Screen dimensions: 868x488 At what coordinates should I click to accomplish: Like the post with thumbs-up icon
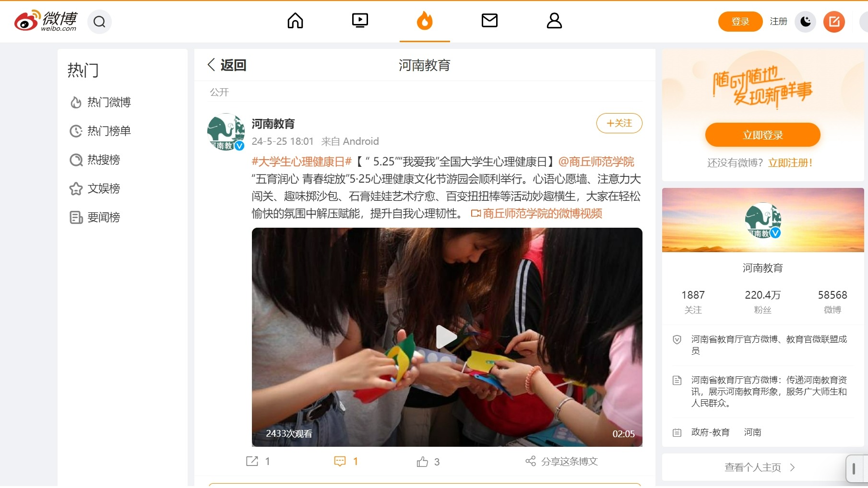[422, 462]
